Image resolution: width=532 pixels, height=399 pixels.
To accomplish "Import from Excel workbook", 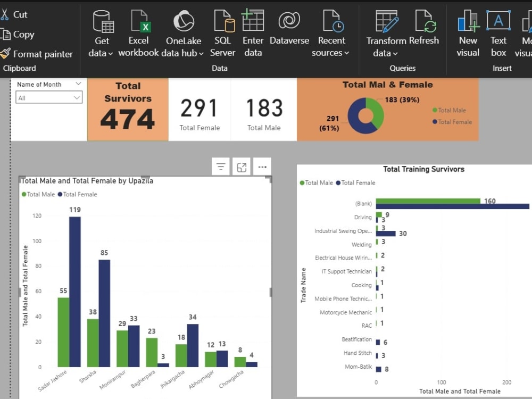I will (x=138, y=34).
